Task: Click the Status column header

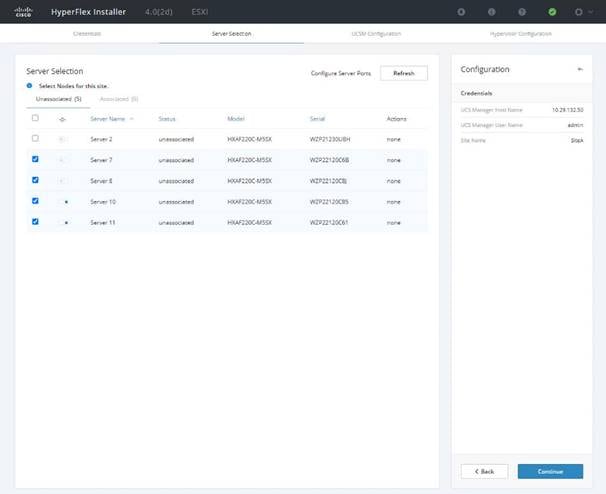Action: pyautogui.click(x=167, y=119)
